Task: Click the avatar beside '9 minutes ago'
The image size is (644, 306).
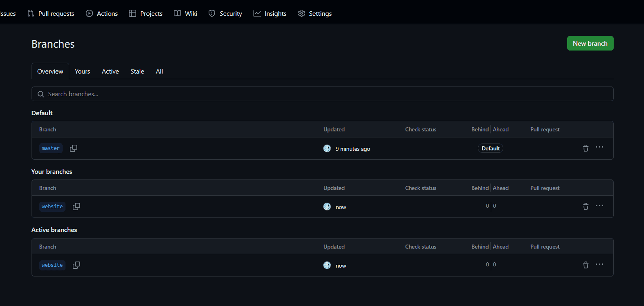Action: pyautogui.click(x=327, y=148)
